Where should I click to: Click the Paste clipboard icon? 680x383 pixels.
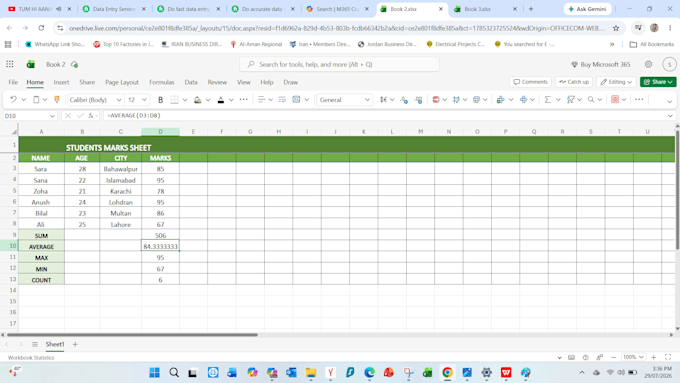tap(36, 100)
